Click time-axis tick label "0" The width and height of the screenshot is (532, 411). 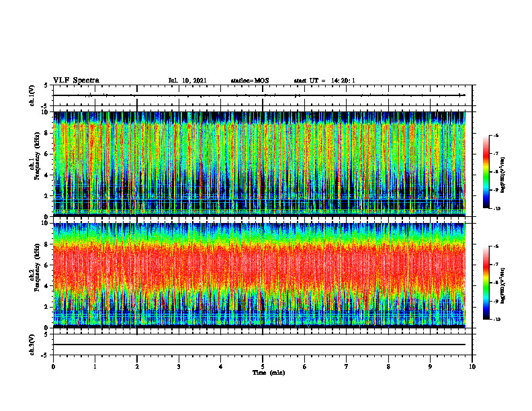[x=53, y=367]
